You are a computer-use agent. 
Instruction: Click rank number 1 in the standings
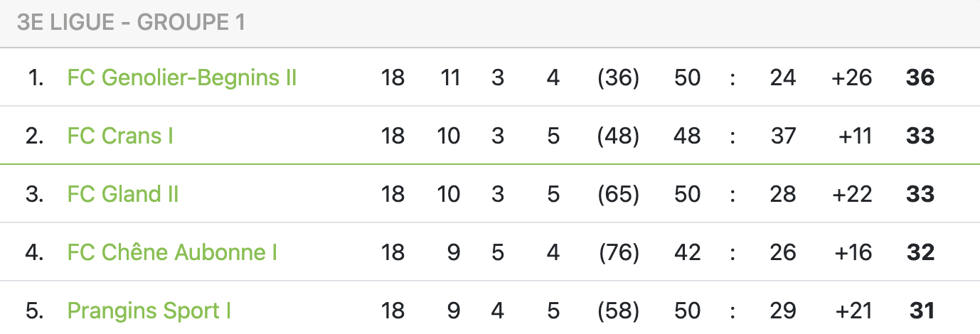point(36,77)
